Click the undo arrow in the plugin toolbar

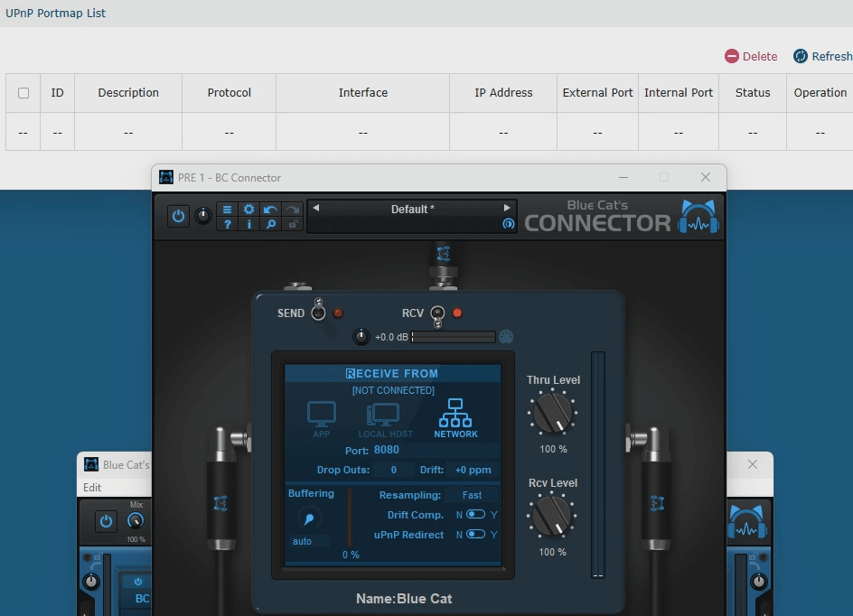click(269, 210)
